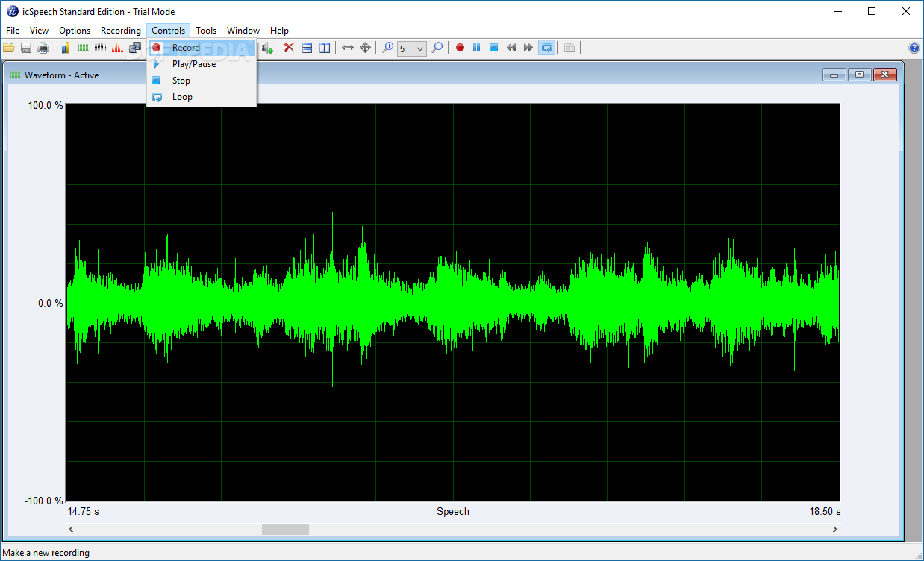Click the Waveform - Active title bar icon
924x561 pixels.
point(15,75)
